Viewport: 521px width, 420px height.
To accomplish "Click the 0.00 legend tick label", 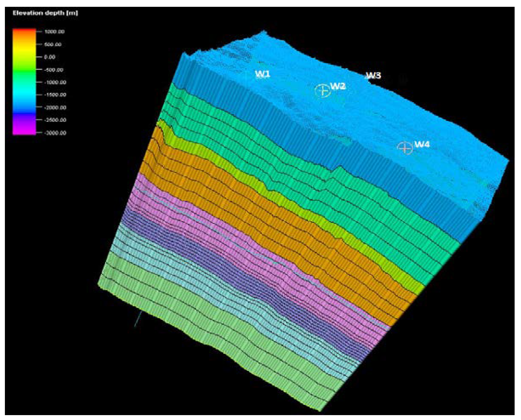I will coord(50,57).
